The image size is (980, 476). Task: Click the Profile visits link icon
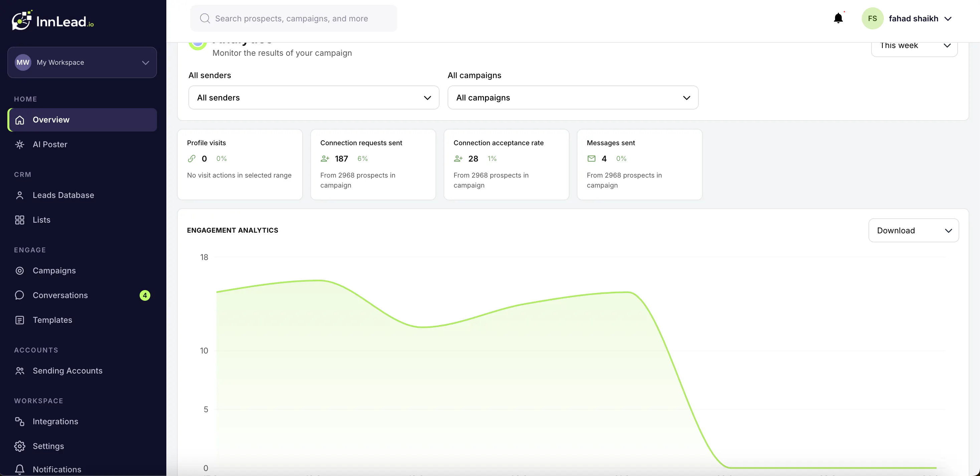[192, 159]
